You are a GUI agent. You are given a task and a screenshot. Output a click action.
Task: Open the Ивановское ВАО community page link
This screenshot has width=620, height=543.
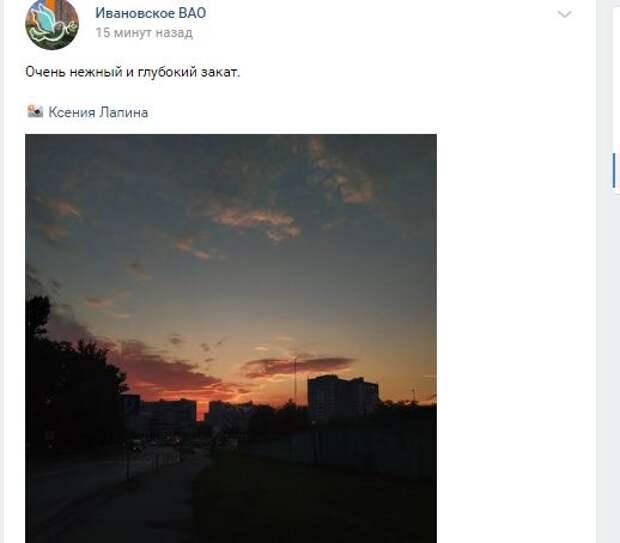pyautogui.click(x=151, y=13)
